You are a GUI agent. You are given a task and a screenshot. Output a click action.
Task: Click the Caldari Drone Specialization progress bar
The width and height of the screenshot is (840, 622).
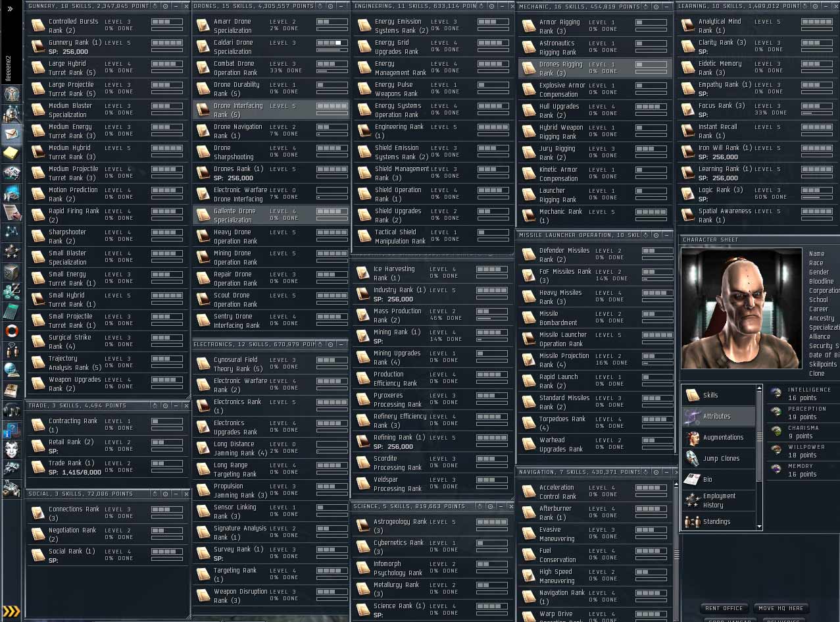[332, 49]
